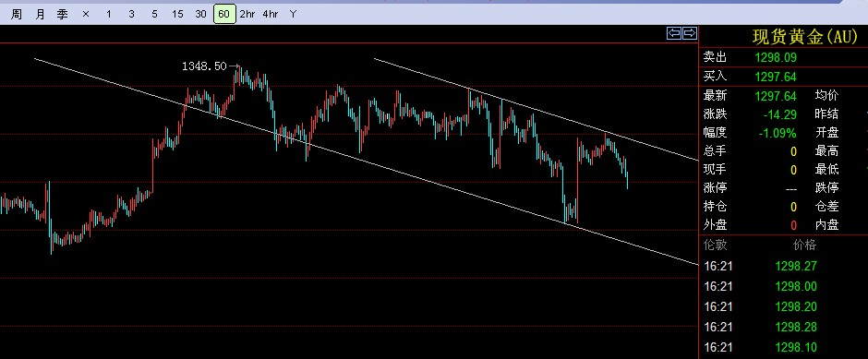Switch to the quarterly 季 period
This screenshot has height=359, width=868.
pyautogui.click(x=63, y=15)
